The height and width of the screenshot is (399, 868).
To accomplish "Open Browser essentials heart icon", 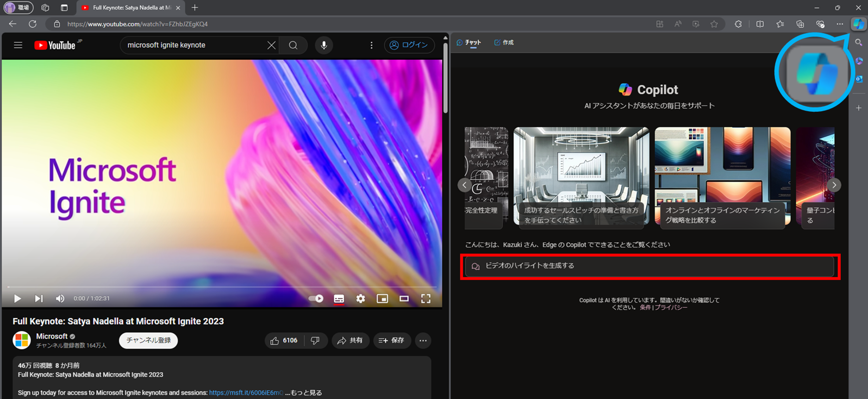I will pyautogui.click(x=820, y=24).
